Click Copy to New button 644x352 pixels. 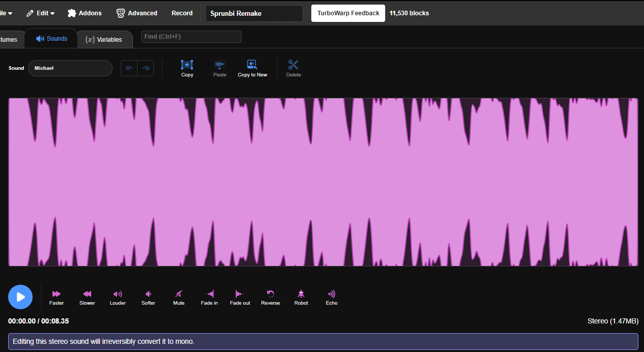click(x=252, y=65)
